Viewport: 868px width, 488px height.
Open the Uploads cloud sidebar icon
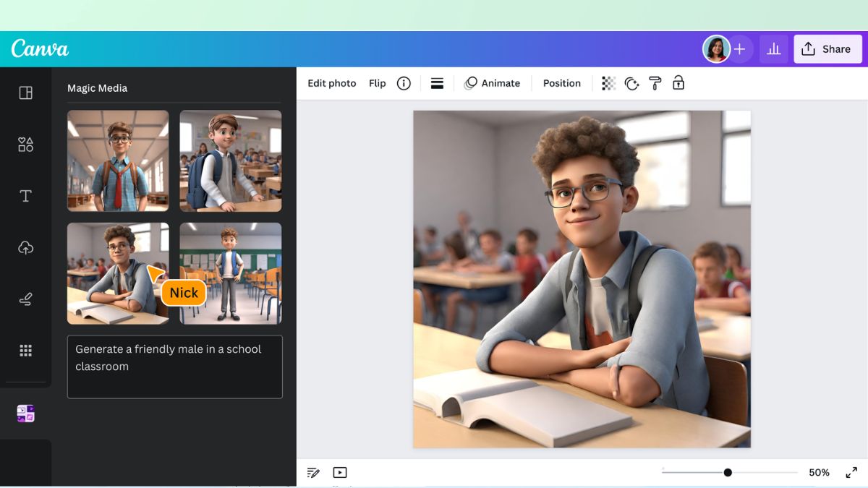click(x=25, y=248)
